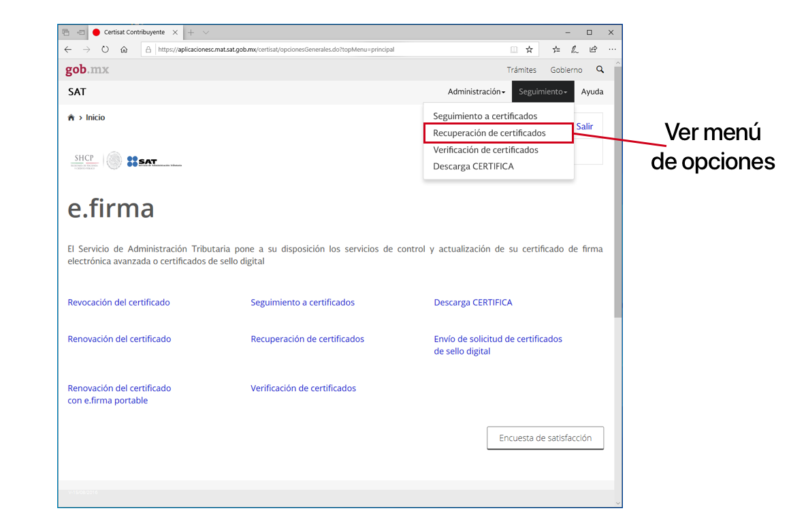This screenshot has height=532, width=806.
Task: Minimize the browser window
Action: tap(568, 33)
